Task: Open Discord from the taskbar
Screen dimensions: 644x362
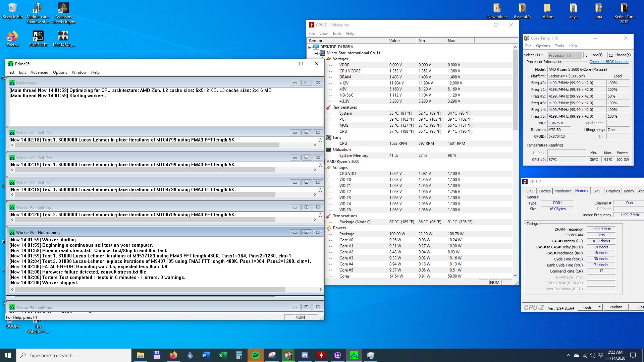Action: click(305, 355)
